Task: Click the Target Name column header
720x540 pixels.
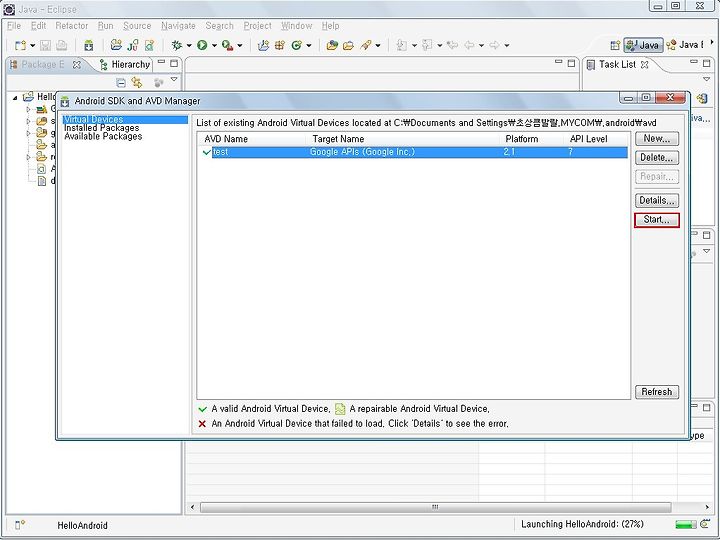Action: (403, 139)
